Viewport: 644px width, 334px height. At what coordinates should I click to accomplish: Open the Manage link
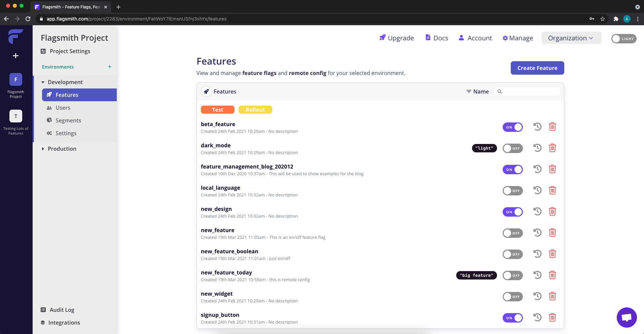(x=518, y=38)
